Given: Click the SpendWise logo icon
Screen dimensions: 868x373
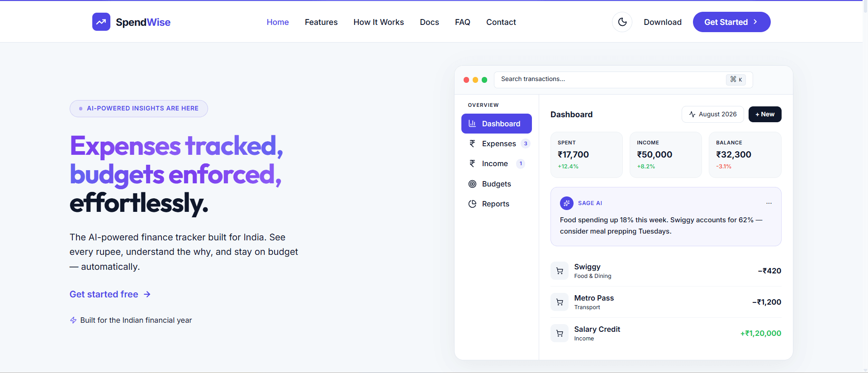Looking at the screenshot, I should pos(101,22).
